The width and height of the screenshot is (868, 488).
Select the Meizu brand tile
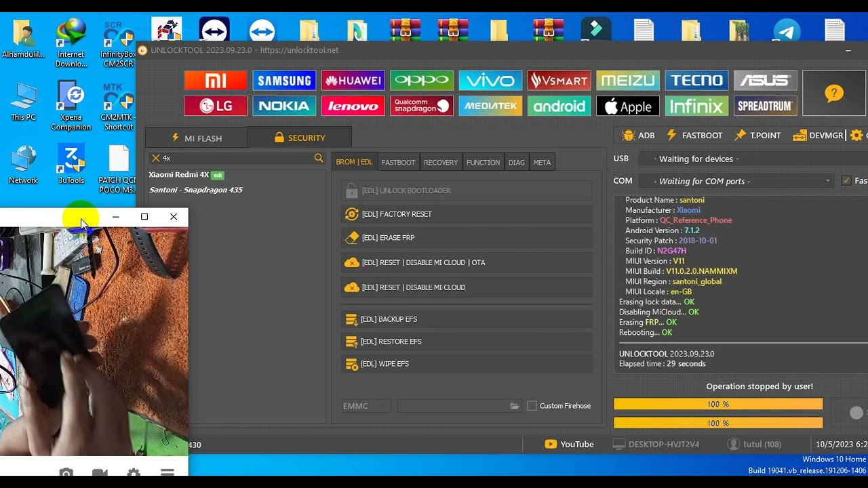pos(628,81)
